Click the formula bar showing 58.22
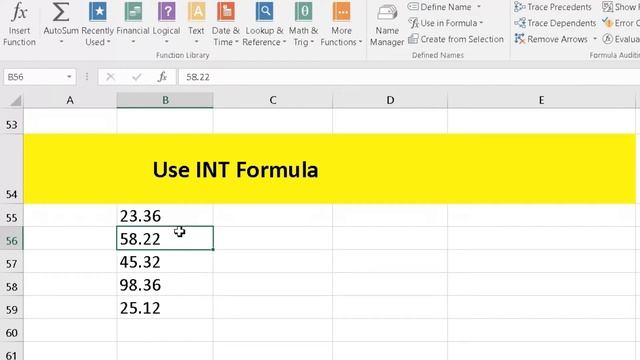 409,77
